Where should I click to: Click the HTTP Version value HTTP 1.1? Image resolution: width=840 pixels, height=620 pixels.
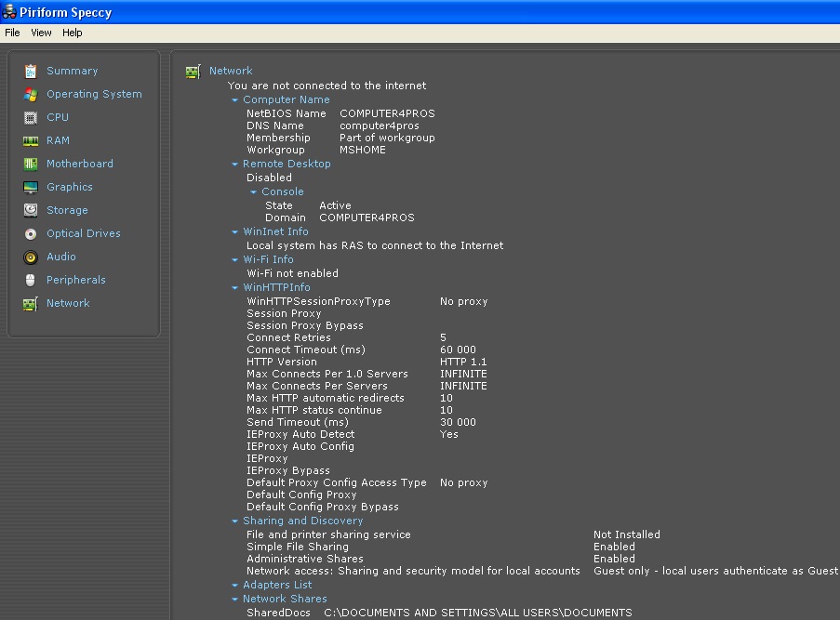pyautogui.click(x=463, y=362)
